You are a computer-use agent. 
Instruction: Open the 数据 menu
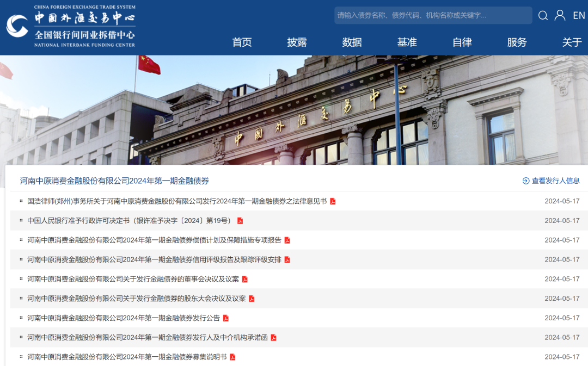point(352,42)
